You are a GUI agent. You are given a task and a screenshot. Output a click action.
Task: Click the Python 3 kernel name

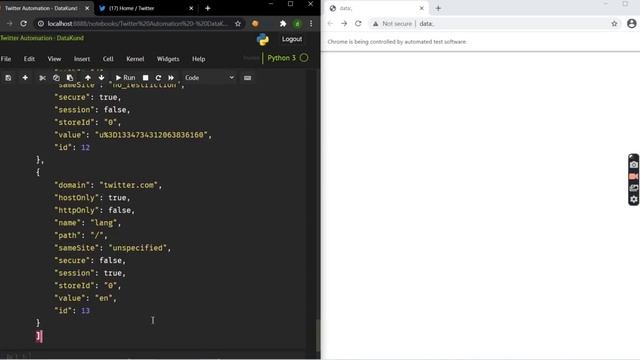[281, 58]
